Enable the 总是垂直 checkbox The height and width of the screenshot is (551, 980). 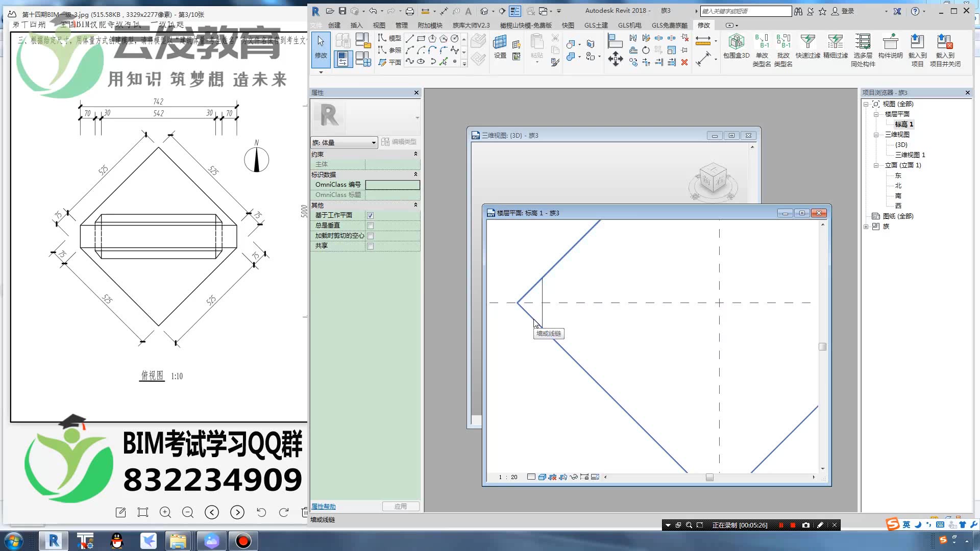tap(371, 226)
